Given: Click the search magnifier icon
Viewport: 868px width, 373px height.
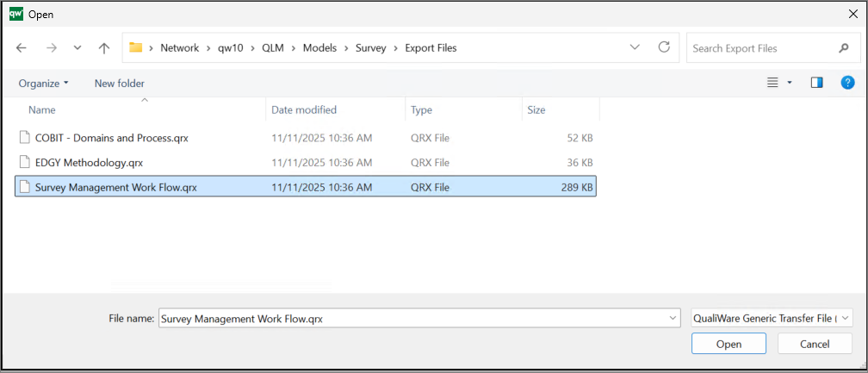Looking at the screenshot, I should tap(843, 48).
